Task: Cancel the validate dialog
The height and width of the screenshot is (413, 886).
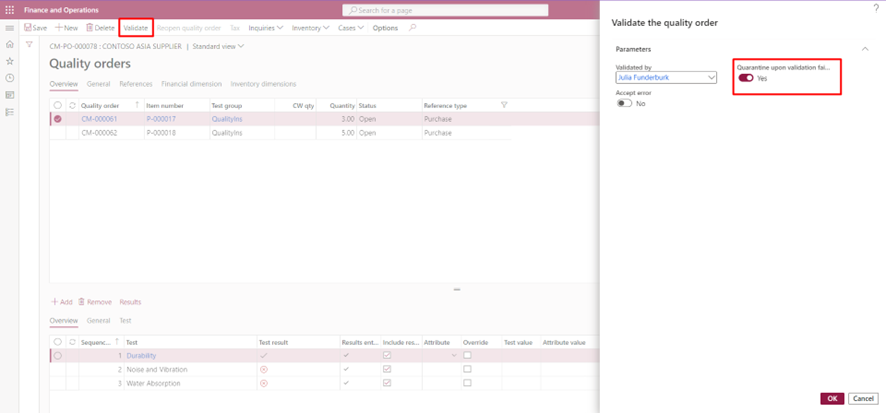Action: (863, 398)
